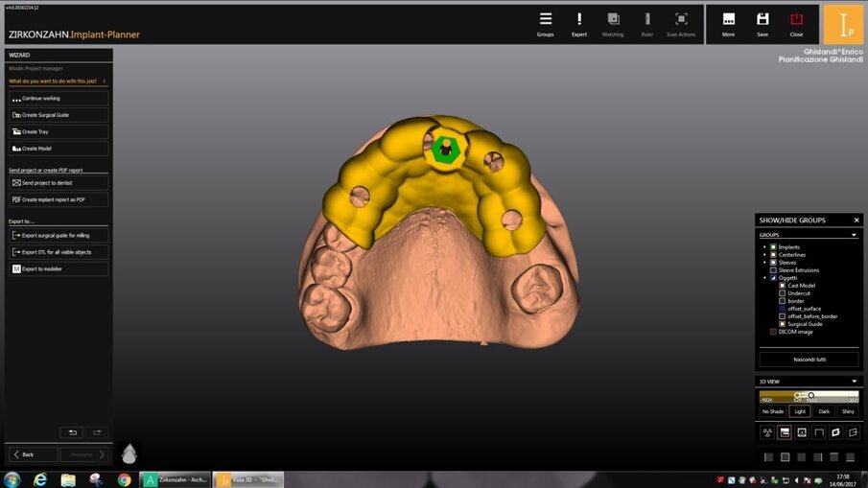This screenshot has width=868, height=488.
Task: Collapse the Oggetti tree node
Action: tap(765, 278)
